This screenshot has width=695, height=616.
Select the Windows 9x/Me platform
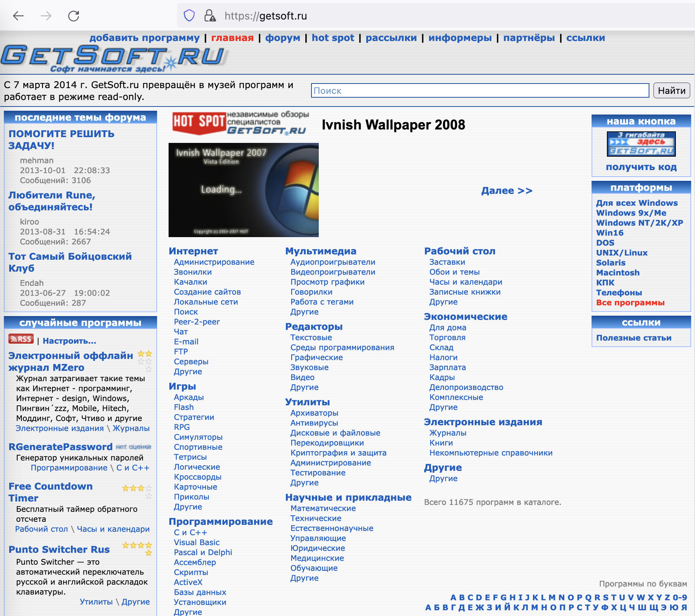click(631, 213)
